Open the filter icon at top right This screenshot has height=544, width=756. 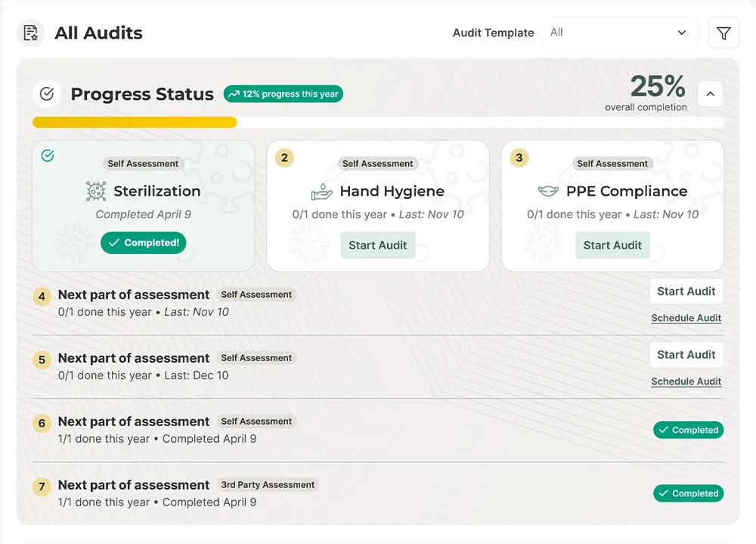coord(723,32)
